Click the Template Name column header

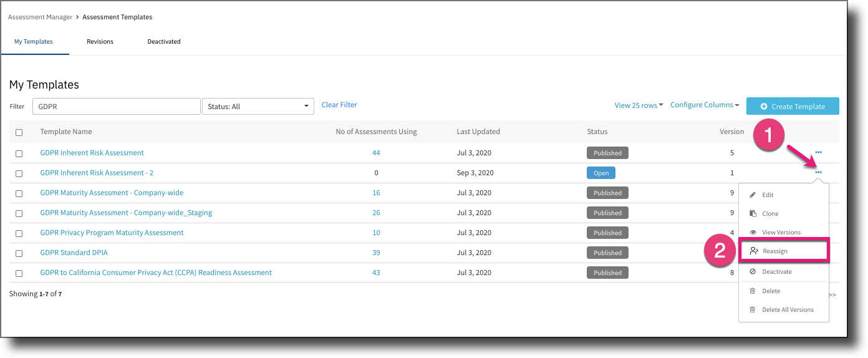point(66,132)
